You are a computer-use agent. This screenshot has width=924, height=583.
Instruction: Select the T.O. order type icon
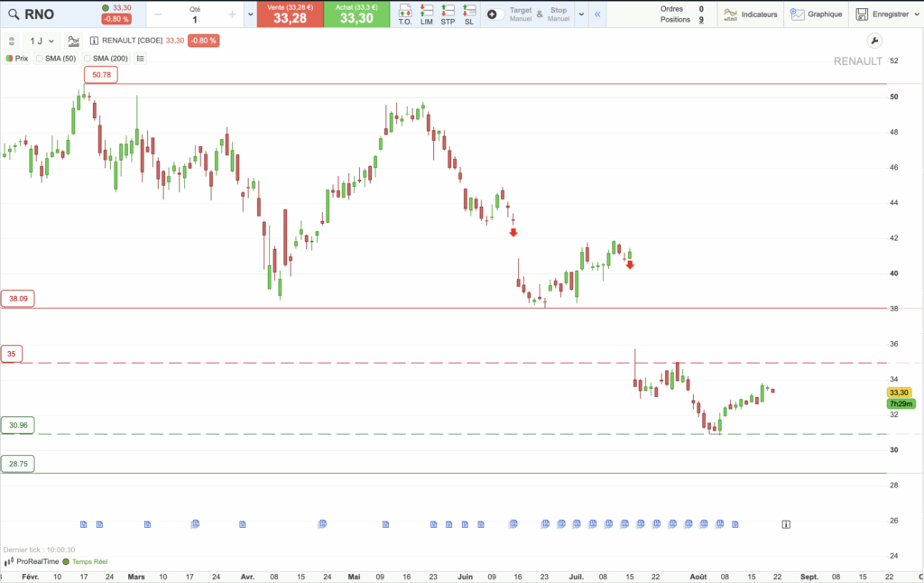point(405,14)
